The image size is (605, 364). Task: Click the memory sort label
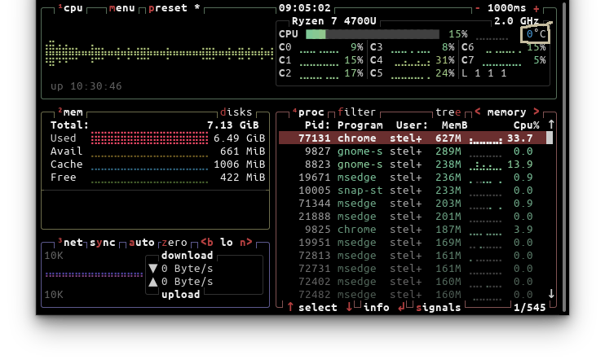(506, 112)
